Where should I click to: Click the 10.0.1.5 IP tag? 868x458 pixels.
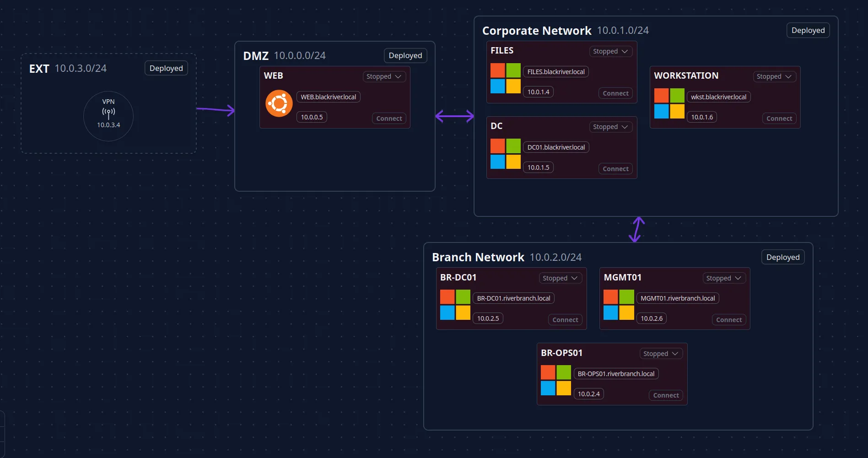pos(538,167)
